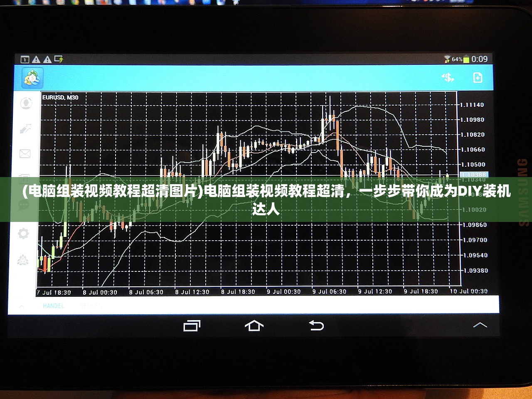Open the mailbox envelope icon
This screenshot has height=399, width=532.
point(25,154)
